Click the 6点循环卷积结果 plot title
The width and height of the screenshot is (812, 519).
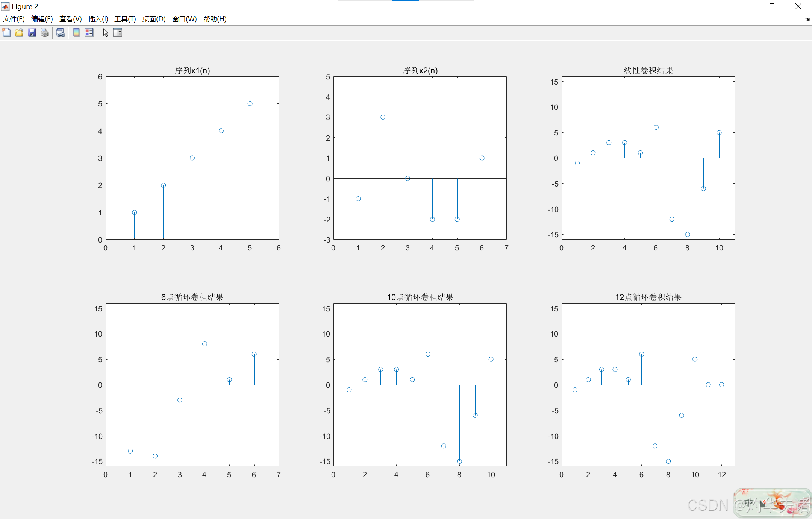tap(192, 297)
